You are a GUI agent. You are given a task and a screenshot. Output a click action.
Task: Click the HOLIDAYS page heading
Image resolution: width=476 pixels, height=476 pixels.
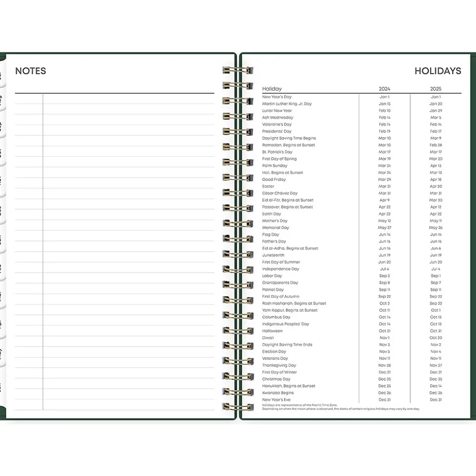coord(437,71)
